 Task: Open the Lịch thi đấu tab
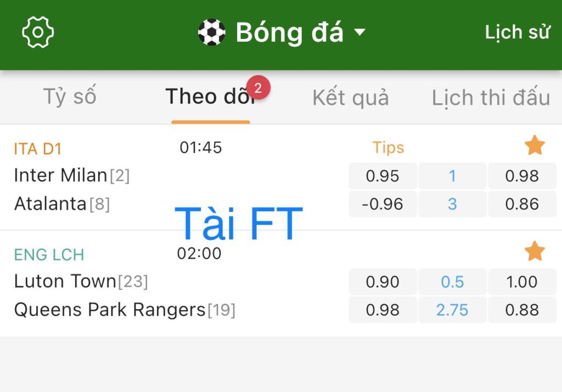[x=491, y=98]
